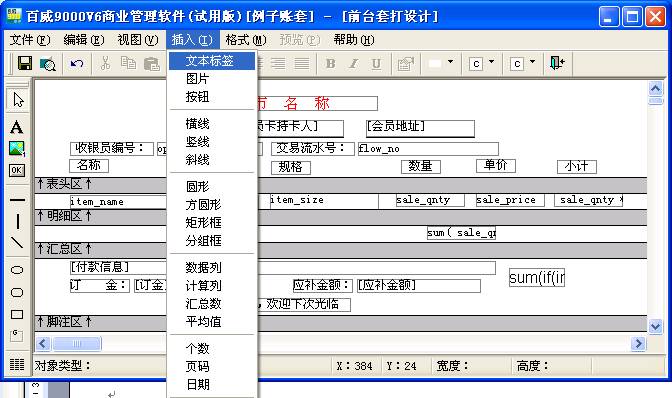The height and width of the screenshot is (398, 672).
Task: Select the ellipse shape tool
Action: pyautogui.click(x=17, y=270)
